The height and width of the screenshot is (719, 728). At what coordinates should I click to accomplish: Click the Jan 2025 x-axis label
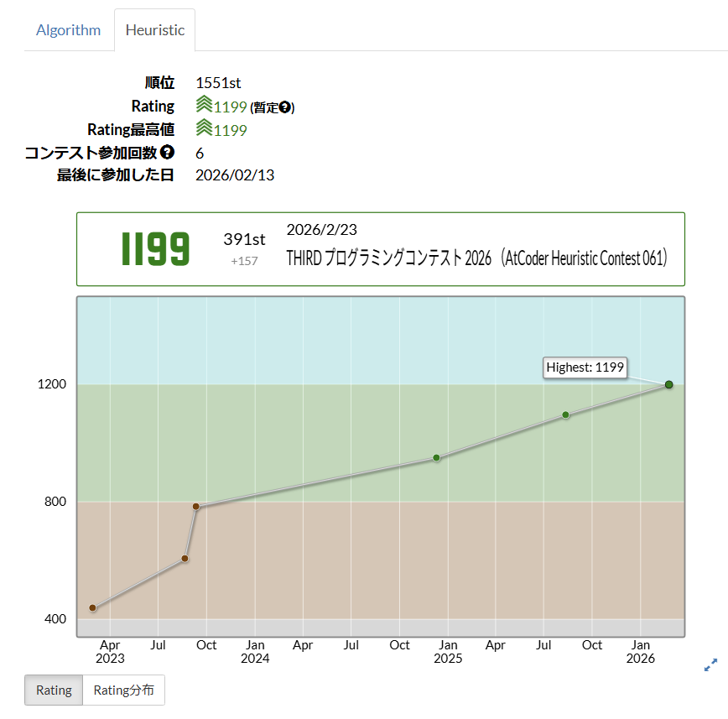(x=448, y=652)
